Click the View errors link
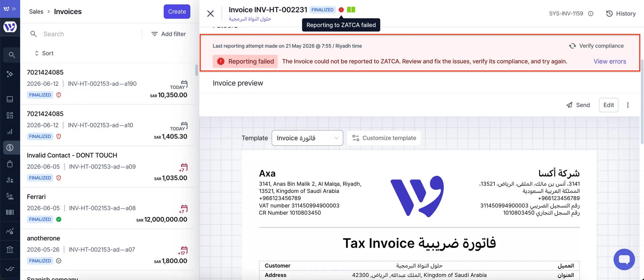 tap(610, 61)
